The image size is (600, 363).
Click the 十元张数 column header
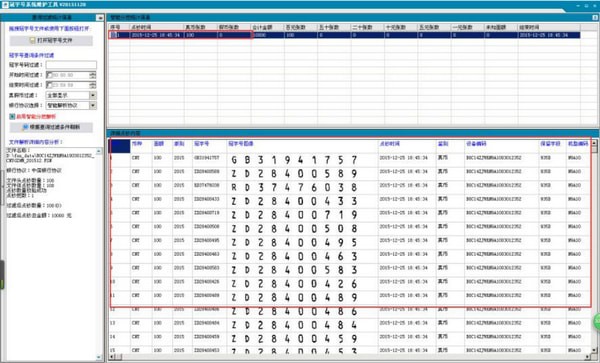401,28
